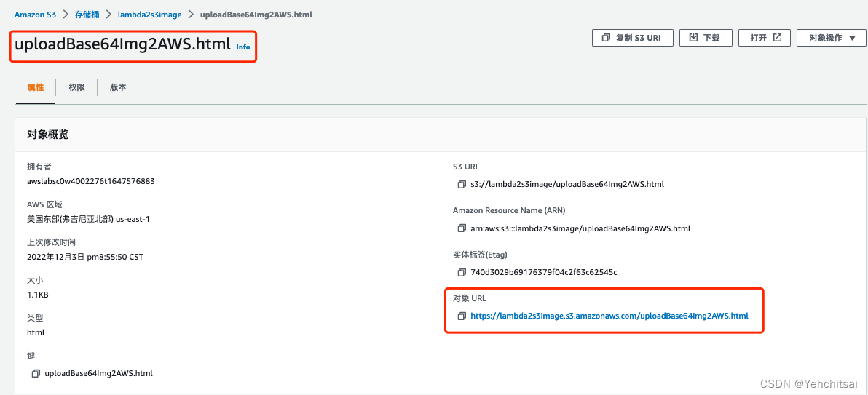This screenshot has height=395, width=868.
Task: Switch to the 权限 tab
Action: 77,87
